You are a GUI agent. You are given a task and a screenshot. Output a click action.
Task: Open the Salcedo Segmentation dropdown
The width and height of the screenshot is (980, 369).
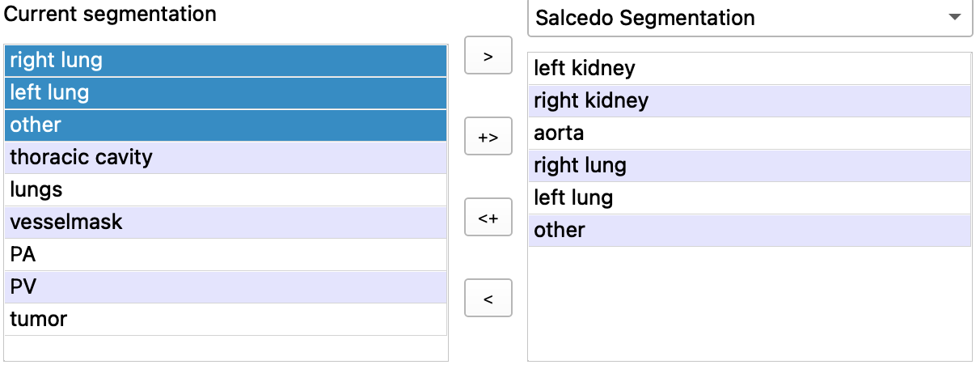750,18
